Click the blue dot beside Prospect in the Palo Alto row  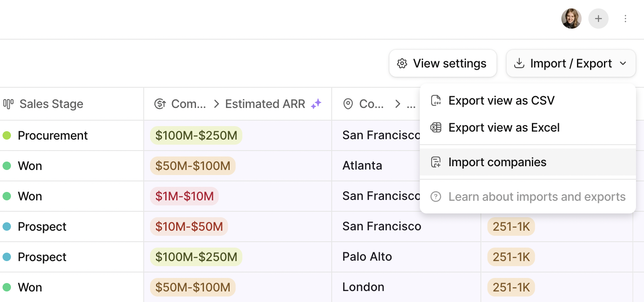7,257
